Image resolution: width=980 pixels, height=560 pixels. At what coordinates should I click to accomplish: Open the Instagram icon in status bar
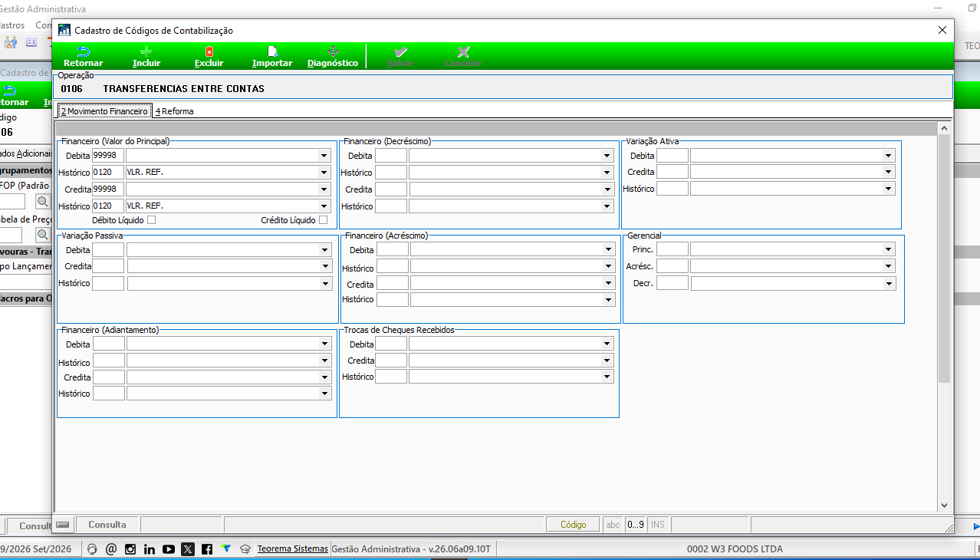[x=130, y=549]
